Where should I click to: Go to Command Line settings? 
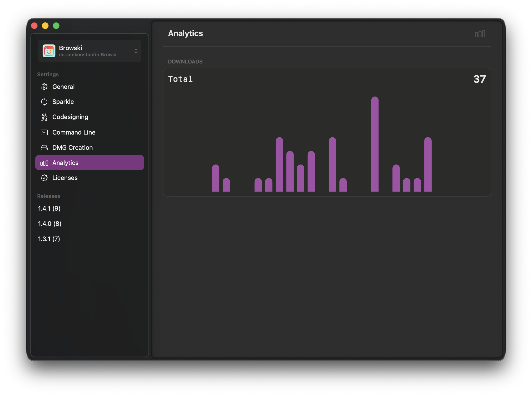[74, 132]
